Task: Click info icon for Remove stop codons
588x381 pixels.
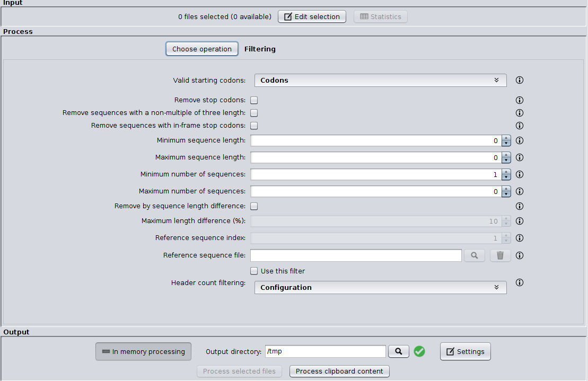Action: (520, 100)
